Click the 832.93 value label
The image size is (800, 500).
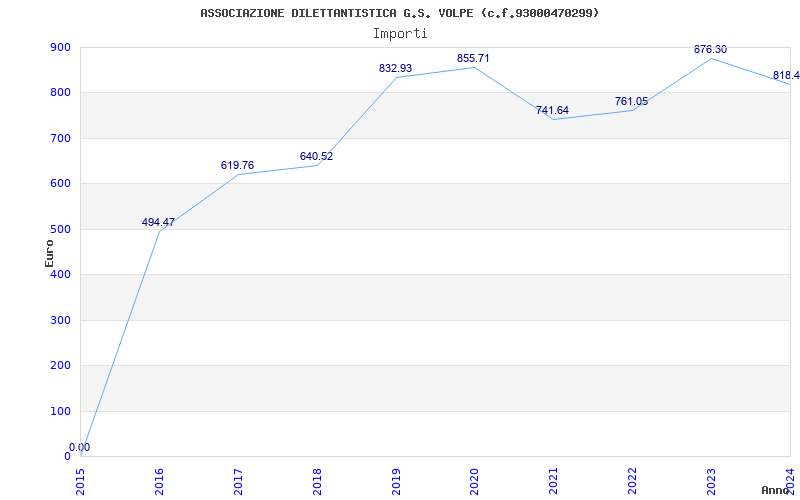395,68
